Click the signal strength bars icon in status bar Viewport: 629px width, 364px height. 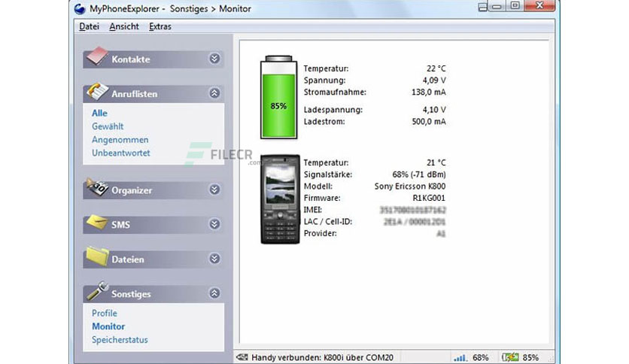point(460,357)
